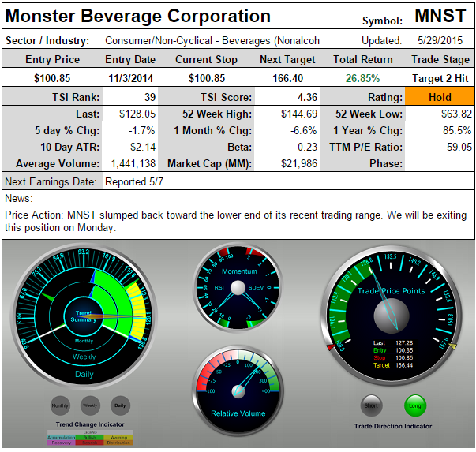This screenshot has height=452, width=476.
Task: Click the Daily trend change indicator light
Action: (119, 405)
